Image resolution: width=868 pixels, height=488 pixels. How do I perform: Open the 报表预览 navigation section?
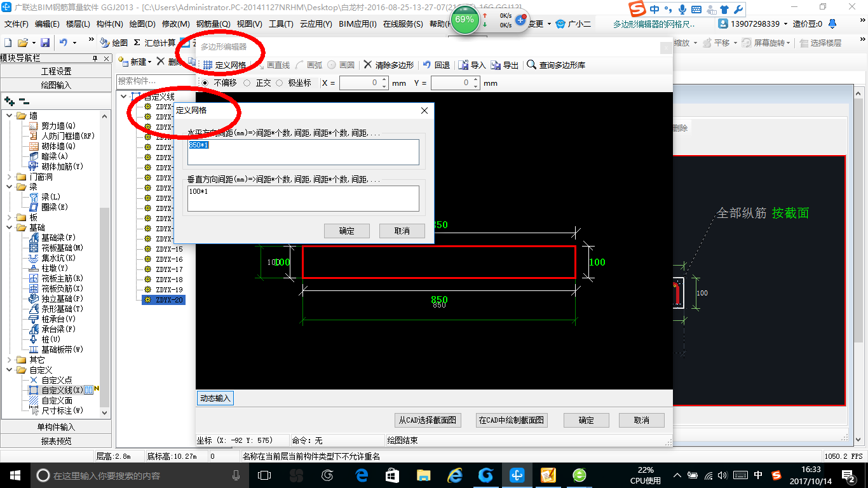(x=56, y=441)
